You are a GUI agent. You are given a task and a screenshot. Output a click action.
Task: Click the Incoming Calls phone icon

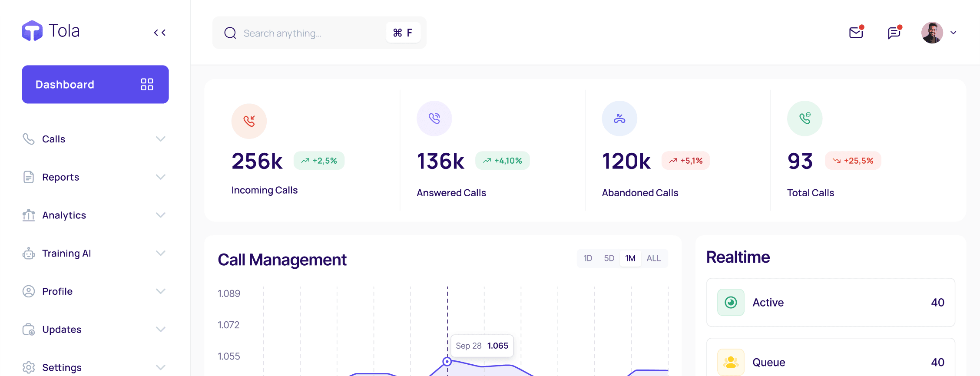click(249, 121)
